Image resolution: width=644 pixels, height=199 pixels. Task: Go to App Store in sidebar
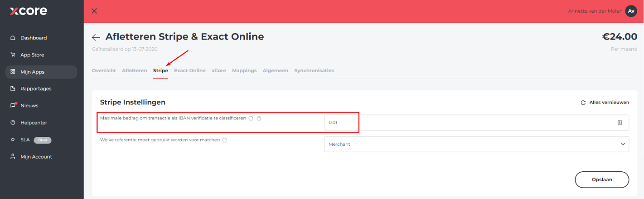click(32, 55)
